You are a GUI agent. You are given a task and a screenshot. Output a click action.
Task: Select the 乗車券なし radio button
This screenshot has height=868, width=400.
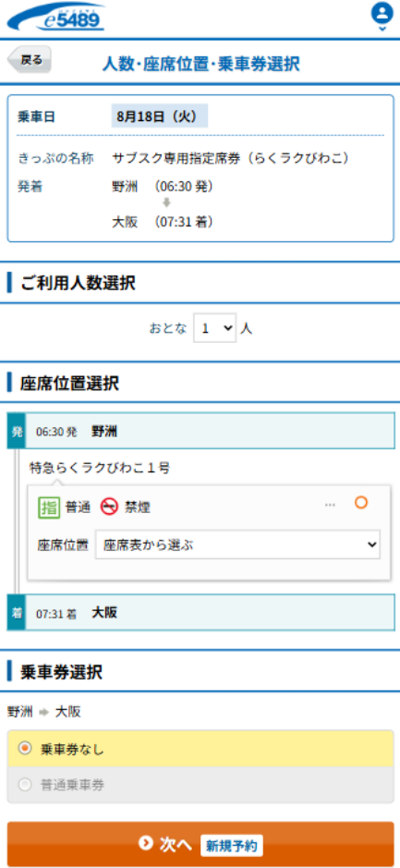(24, 748)
